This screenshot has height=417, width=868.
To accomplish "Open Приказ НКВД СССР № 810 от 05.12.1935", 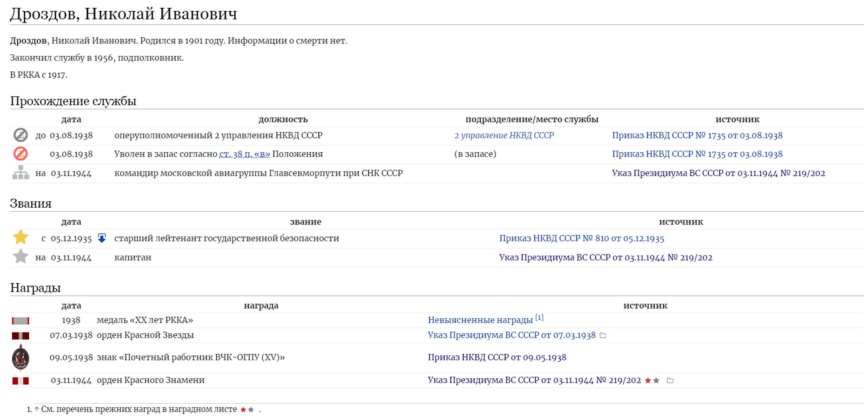I will [581, 239].
